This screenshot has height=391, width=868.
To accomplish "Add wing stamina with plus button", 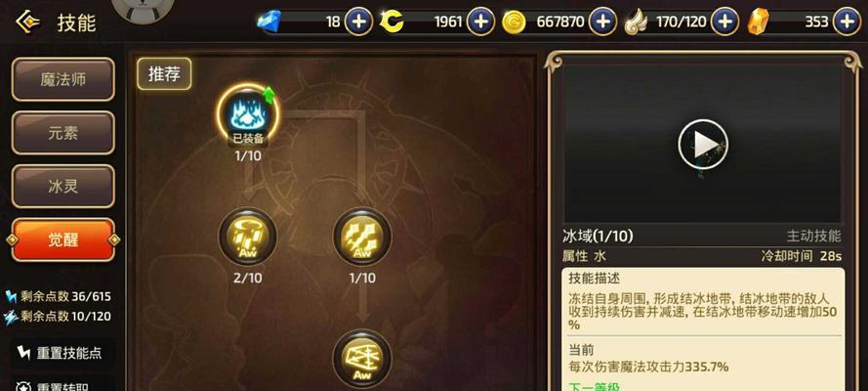I will click(x=725, y=22).
